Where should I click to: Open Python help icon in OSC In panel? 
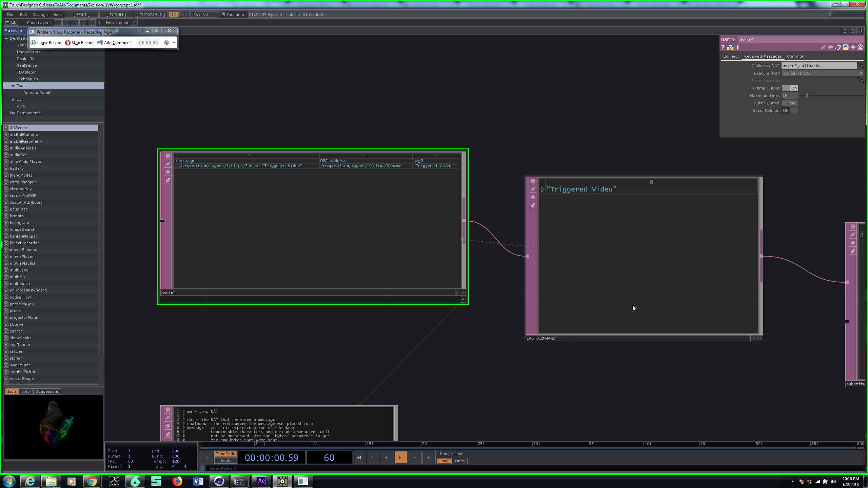click(730, 47)
